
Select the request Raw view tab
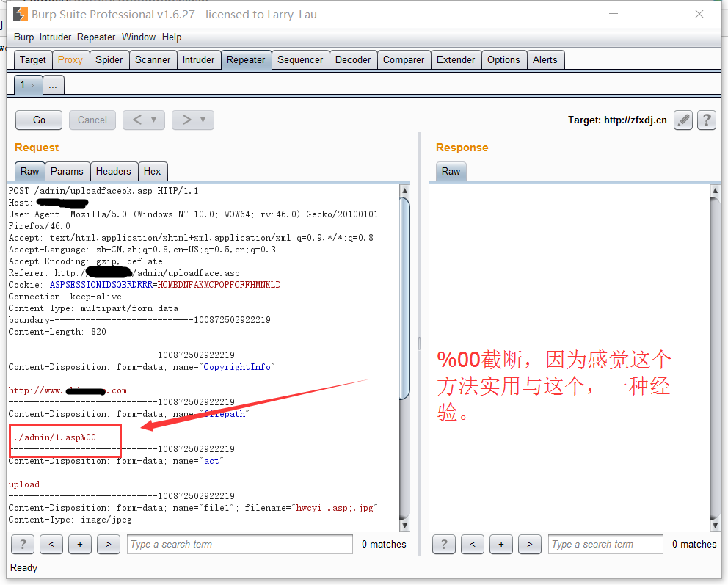tap(29, 171)
